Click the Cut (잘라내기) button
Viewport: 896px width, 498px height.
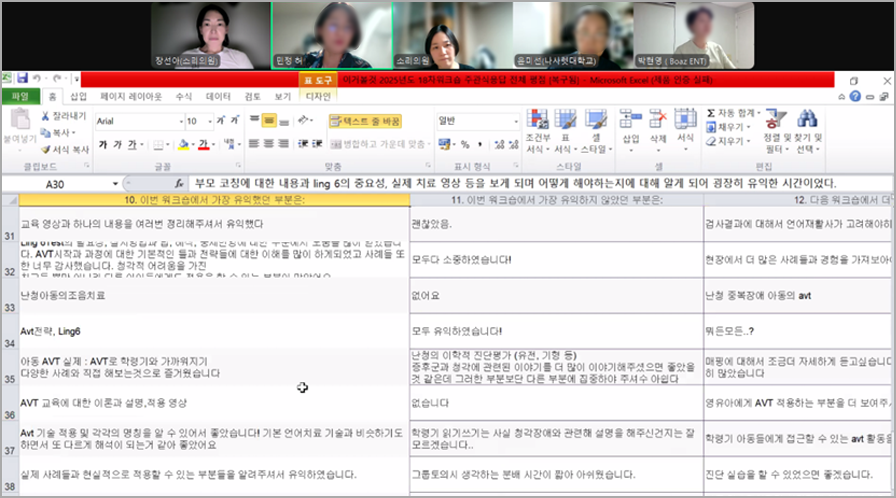tap(63, 116)
